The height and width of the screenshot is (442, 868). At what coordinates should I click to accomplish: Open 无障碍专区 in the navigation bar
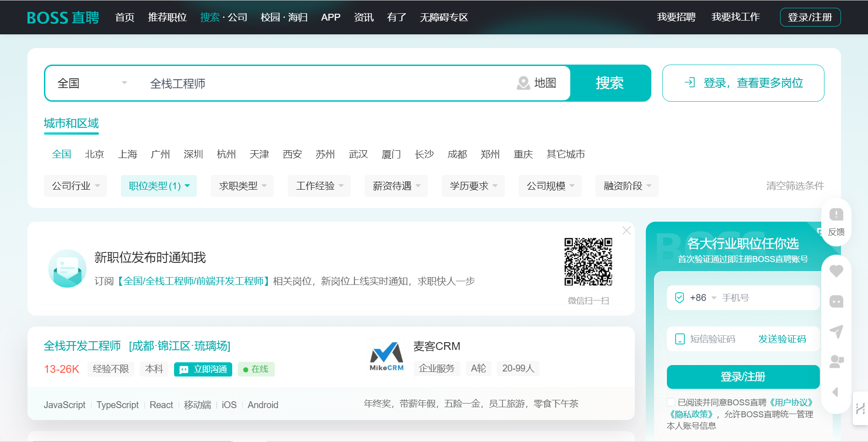click(x=444, y=17)
